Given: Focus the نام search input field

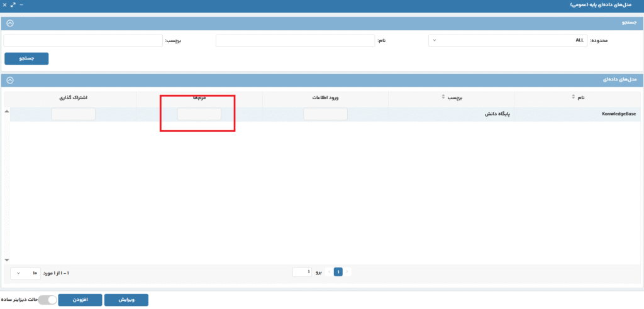Looking at the screenshot, I should [x=295, y=40].
